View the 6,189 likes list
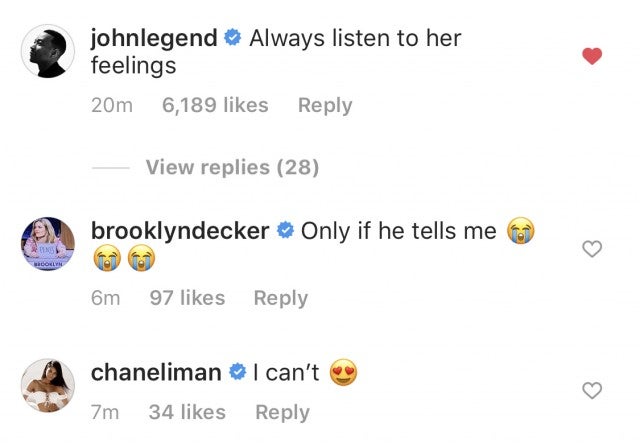 tap(214, 105)
